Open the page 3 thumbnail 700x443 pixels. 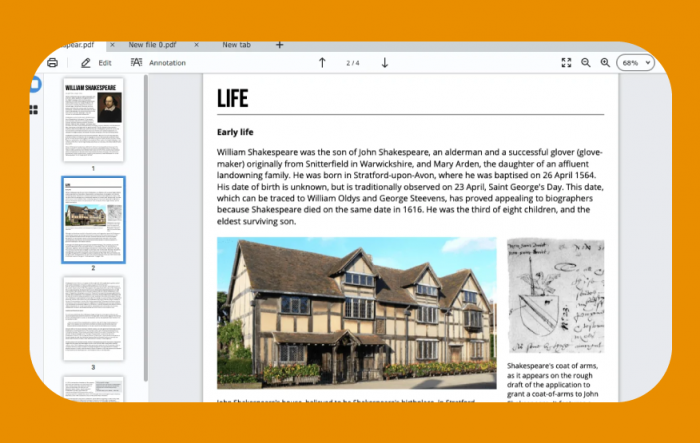(x=93, y=319)
